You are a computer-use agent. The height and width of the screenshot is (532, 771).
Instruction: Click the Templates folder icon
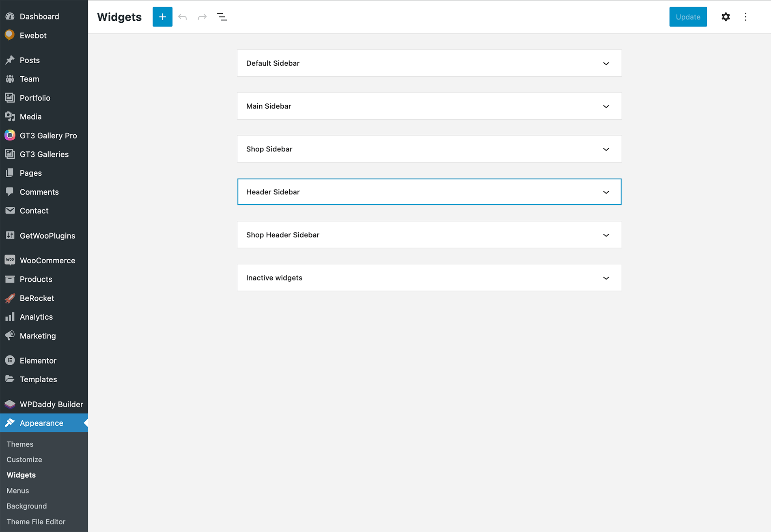point(10,379)
